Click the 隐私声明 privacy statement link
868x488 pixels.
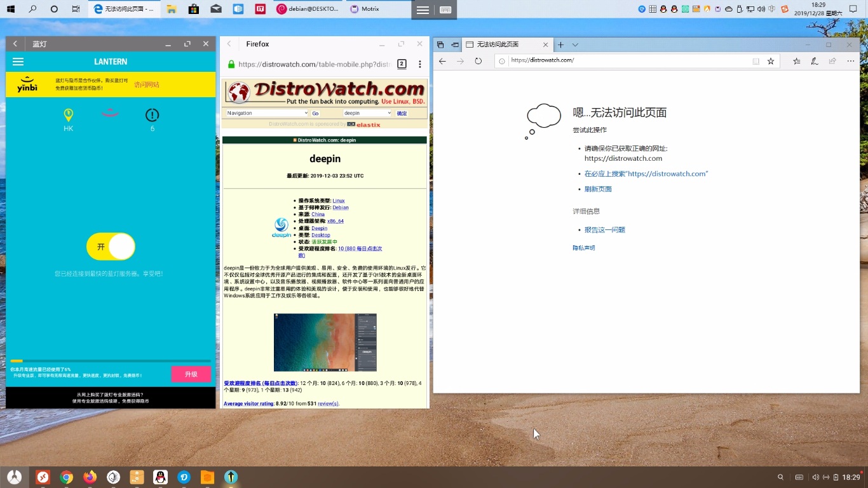click(583, 248)
